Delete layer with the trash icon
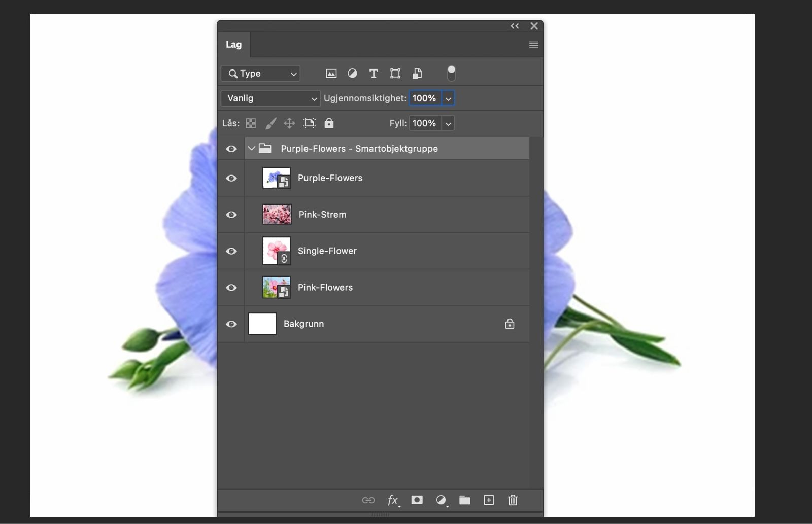The image size is (812, 524). pyautogui.click(x=513, y=500)
